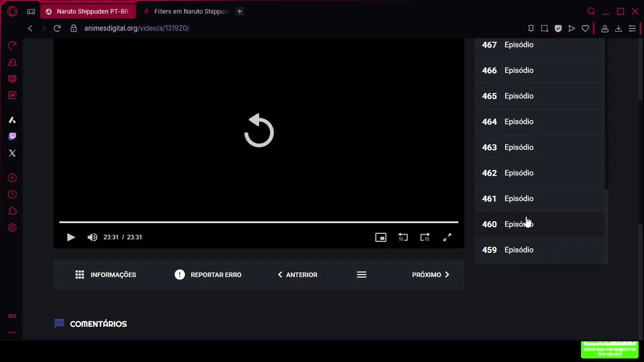Open the My Flow send icon
The image size is (644, 362).
click(572, 29)
